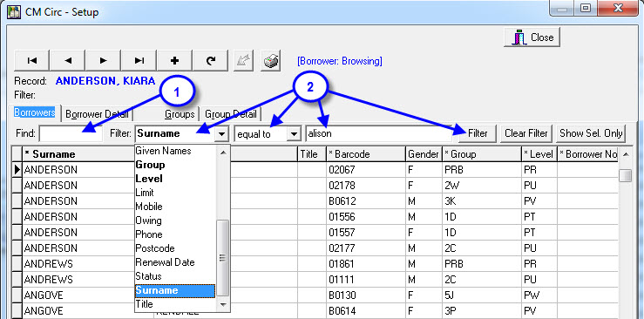Click the filter value field containing 'alison'

[379, 133]
